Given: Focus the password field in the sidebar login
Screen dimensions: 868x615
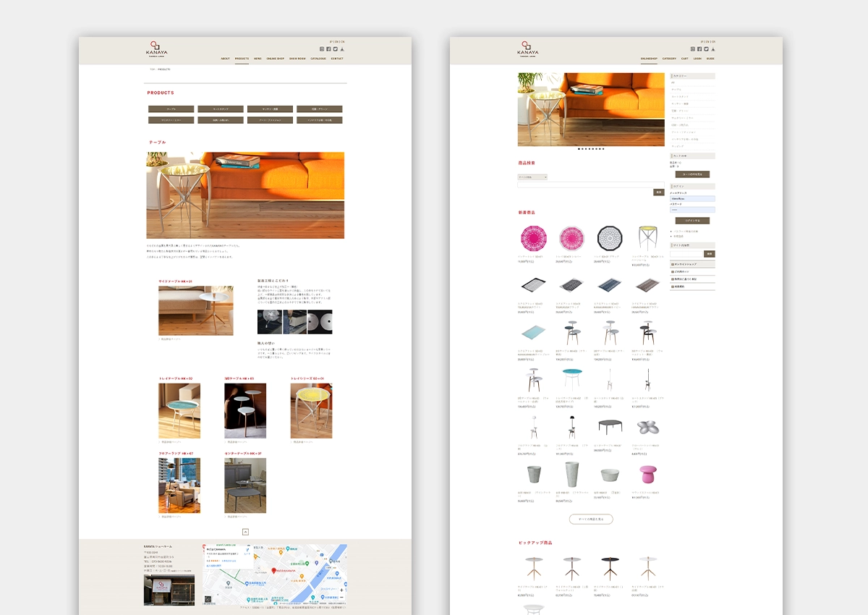Looking at the screenshot, I should click(x=692, y=210).
